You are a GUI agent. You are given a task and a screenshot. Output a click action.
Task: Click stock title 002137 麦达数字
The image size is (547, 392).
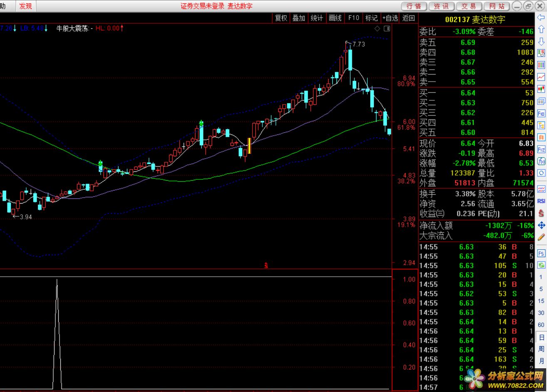point(475,20)
